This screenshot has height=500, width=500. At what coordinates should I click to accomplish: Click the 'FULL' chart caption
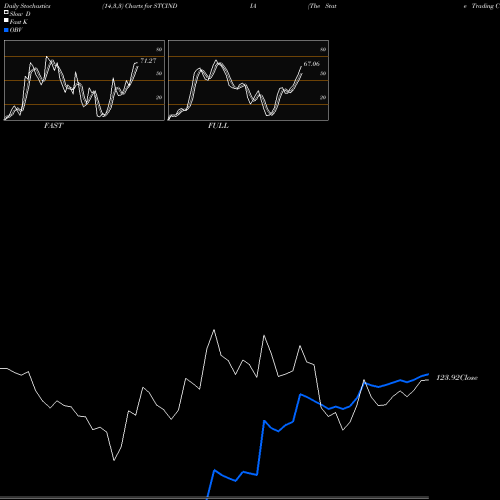[218, 126]
